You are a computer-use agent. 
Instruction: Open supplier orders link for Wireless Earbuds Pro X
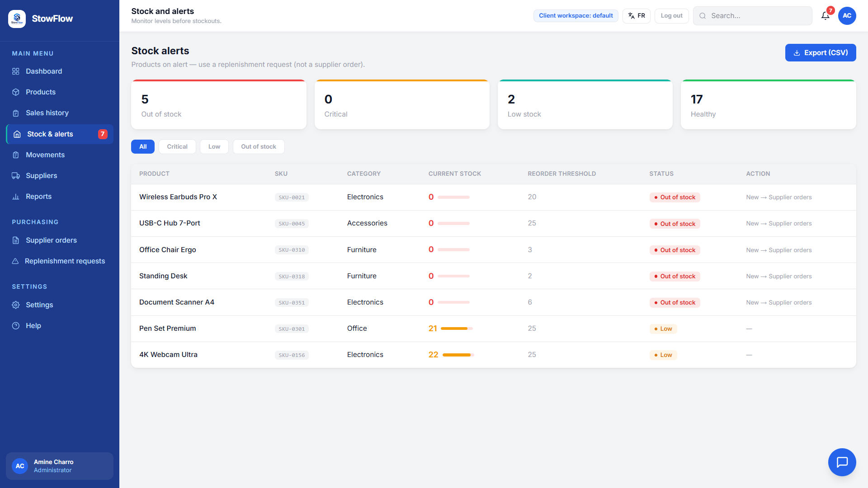[778, 197]
